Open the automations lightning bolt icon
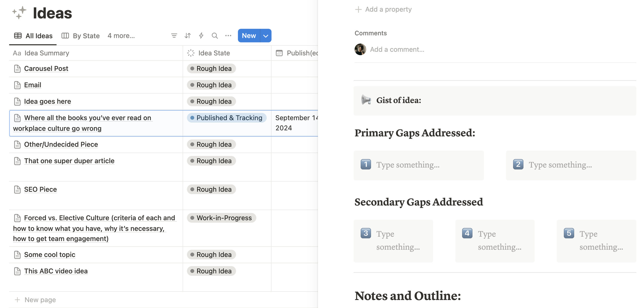Viewport: 644px width, 308px height. [x=201, y=36]
